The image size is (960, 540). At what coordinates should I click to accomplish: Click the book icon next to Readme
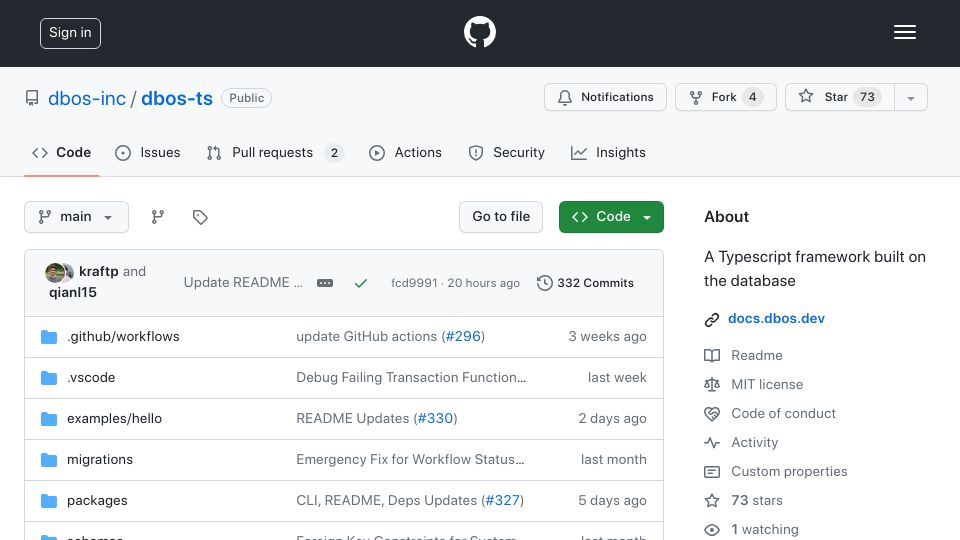pos(711,356)
